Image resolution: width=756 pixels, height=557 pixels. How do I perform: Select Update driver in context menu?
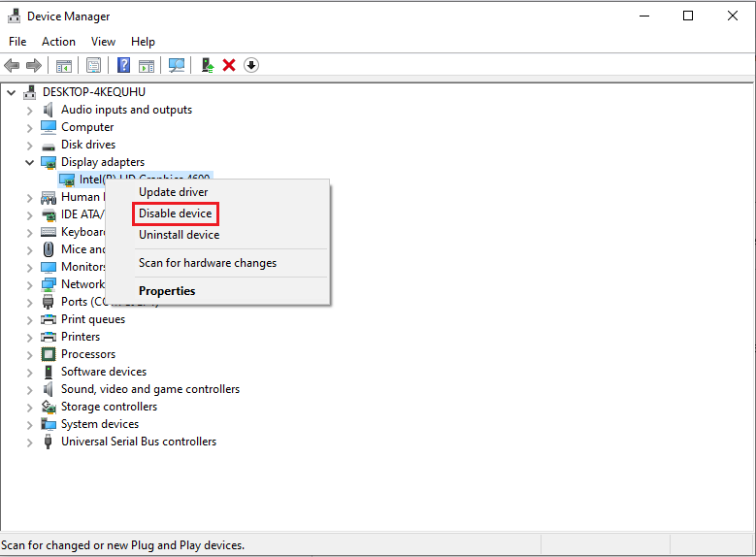[x=173, y=192]
